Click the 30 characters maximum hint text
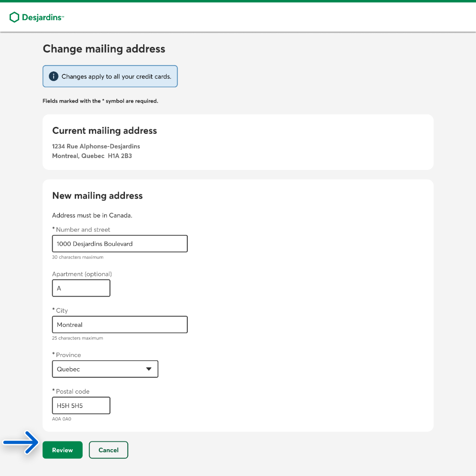Viewport: 476px width, 476px height. (x=78, y=257)
